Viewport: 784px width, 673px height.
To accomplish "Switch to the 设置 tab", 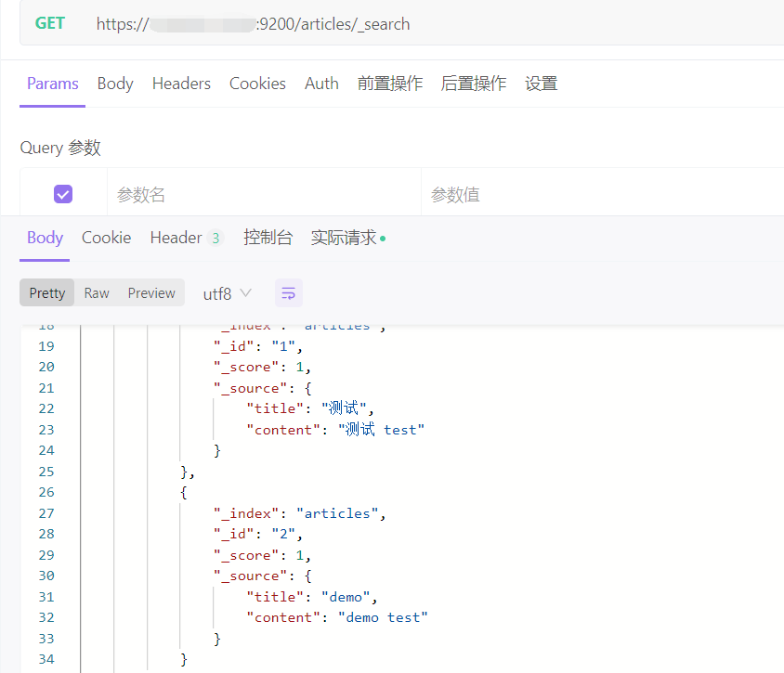I will (542, 84).
